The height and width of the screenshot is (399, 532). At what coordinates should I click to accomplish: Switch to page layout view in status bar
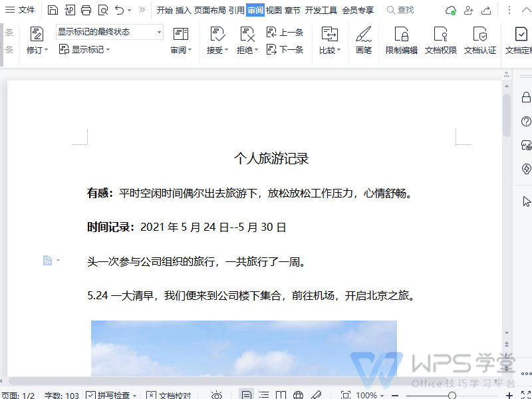(x=246, y=395)
